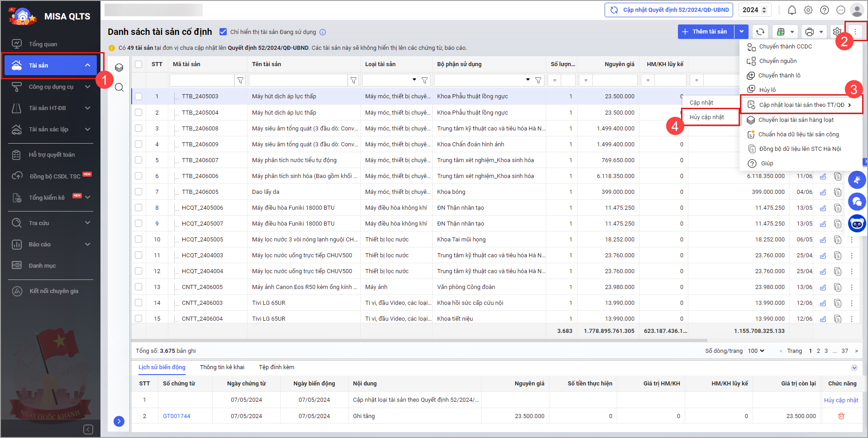Viewport: 868px width, 438px height.
Task: Open the print icon in toolbar
Action: point(810,32)
